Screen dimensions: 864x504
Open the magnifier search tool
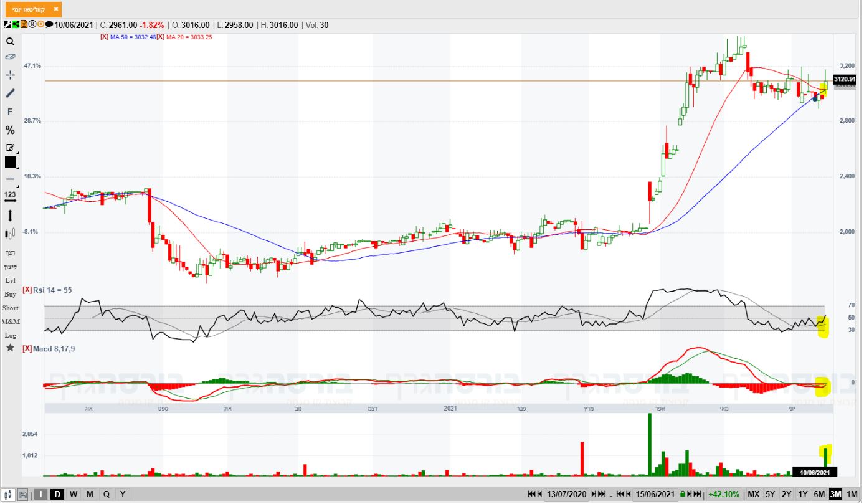click(10, 42)
